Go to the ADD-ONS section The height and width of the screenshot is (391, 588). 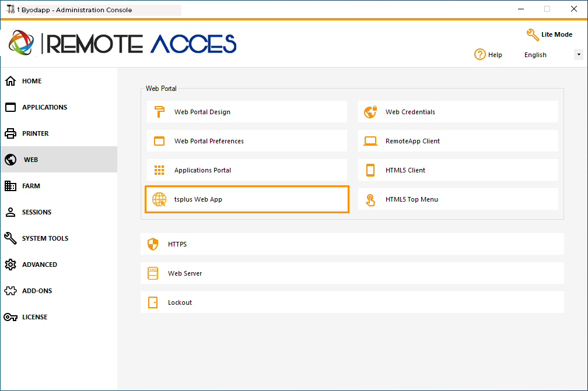(x=59, y=291)
